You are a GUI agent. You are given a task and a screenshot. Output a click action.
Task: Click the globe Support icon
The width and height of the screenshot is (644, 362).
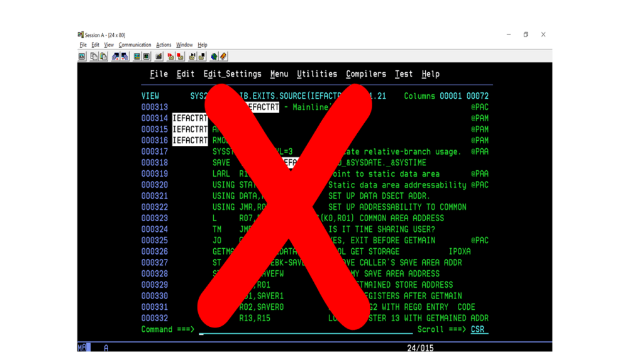click(x=214, y=56)
